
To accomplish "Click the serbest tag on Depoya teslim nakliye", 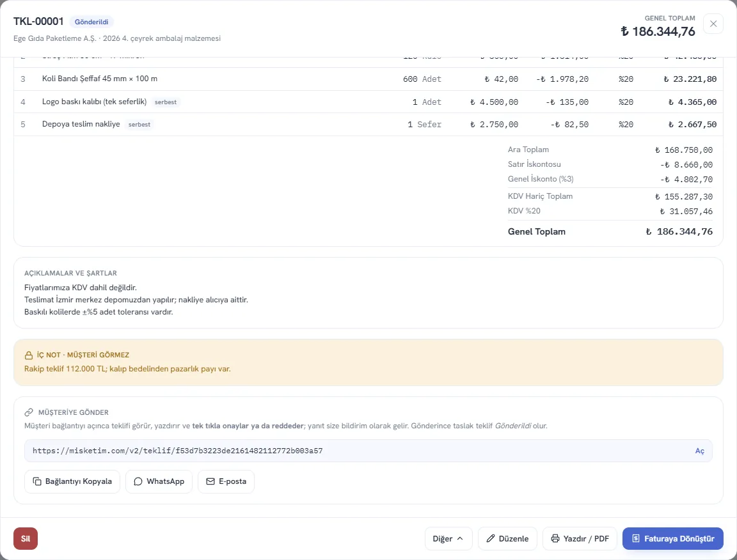I will click(x=139, y=125).
